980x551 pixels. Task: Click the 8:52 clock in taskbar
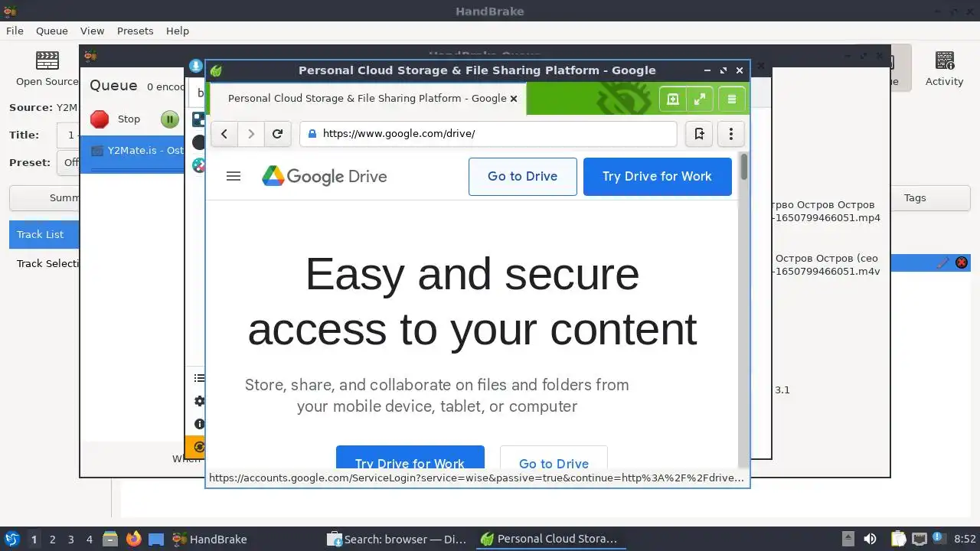tap(965, 539)
